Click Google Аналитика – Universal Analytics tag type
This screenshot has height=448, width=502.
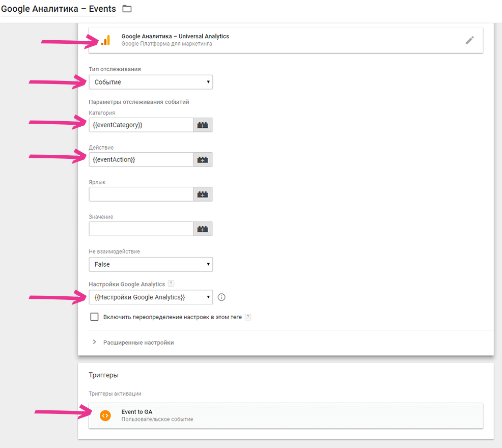click(286, 40)
